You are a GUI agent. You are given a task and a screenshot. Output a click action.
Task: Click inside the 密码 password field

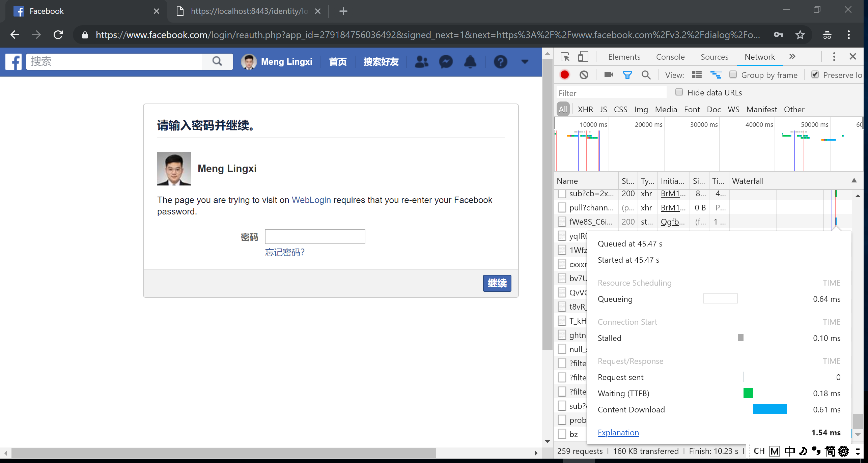(315, 237)
